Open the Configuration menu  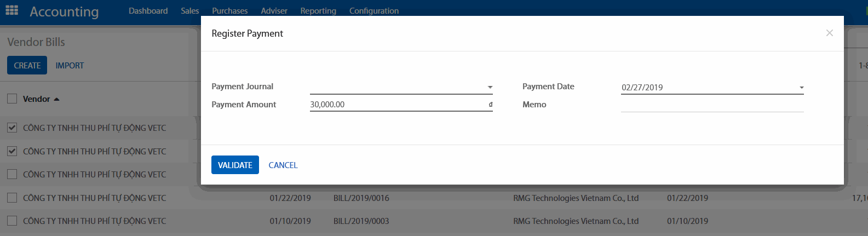(374, 11)
